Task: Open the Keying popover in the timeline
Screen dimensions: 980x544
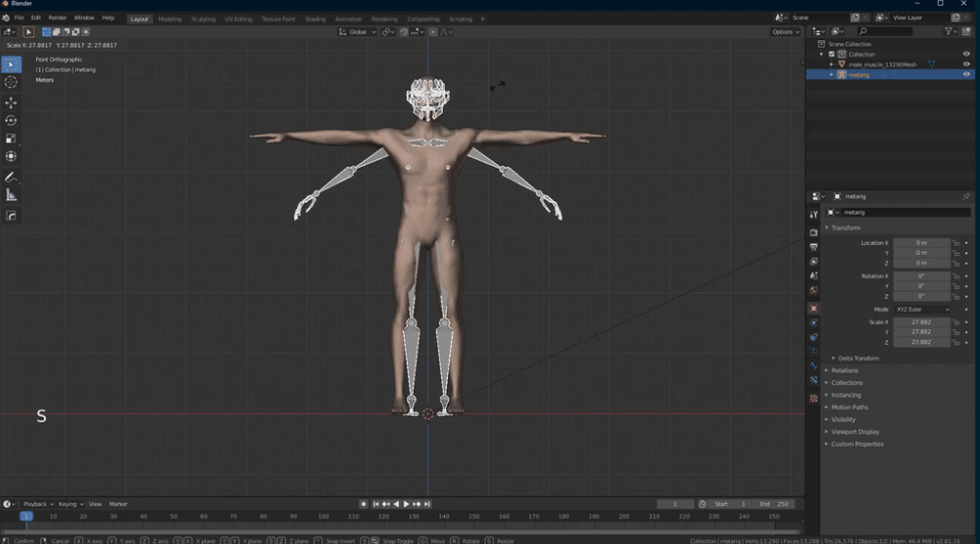Action: (x=70, y=504)
